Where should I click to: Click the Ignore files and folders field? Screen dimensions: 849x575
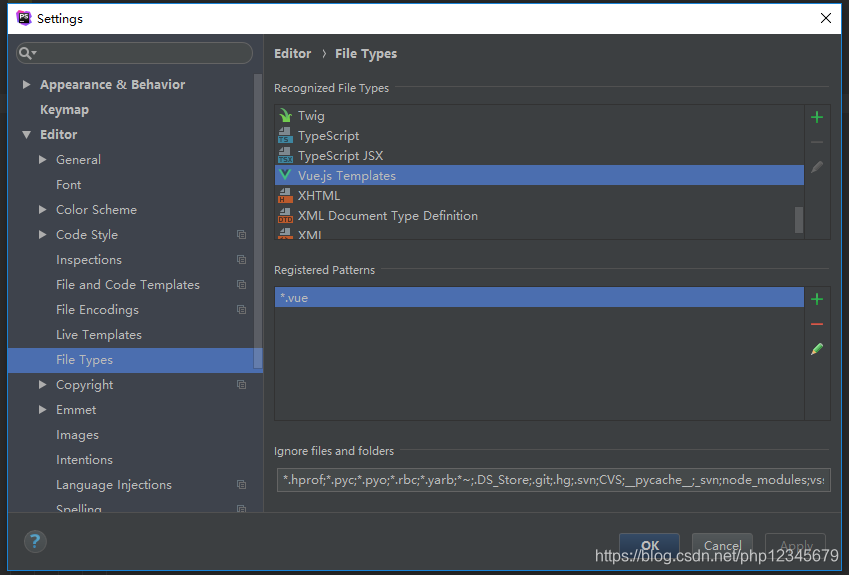tap(553, 480)
